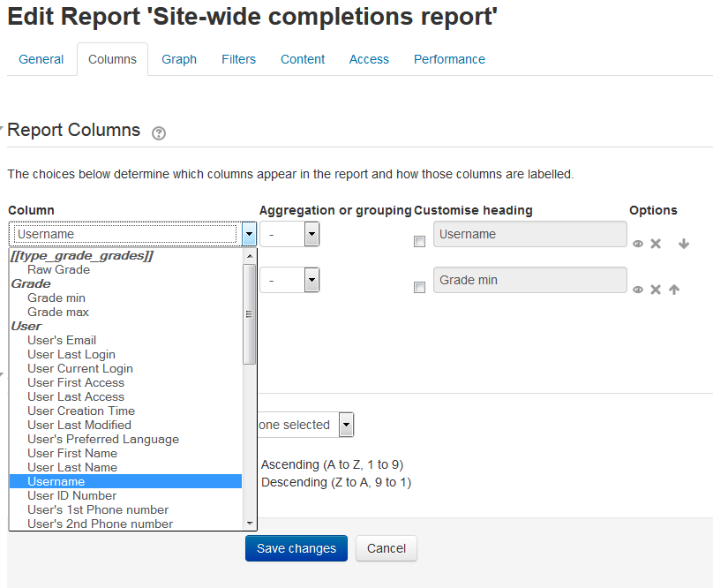Go to the Filters tab
The image size is (713, 588).
coord(239,59)
